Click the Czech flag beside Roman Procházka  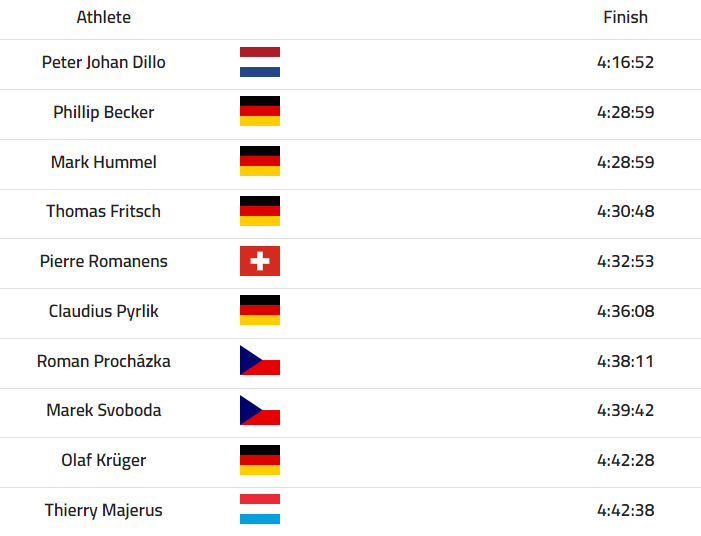coord(260,360)
